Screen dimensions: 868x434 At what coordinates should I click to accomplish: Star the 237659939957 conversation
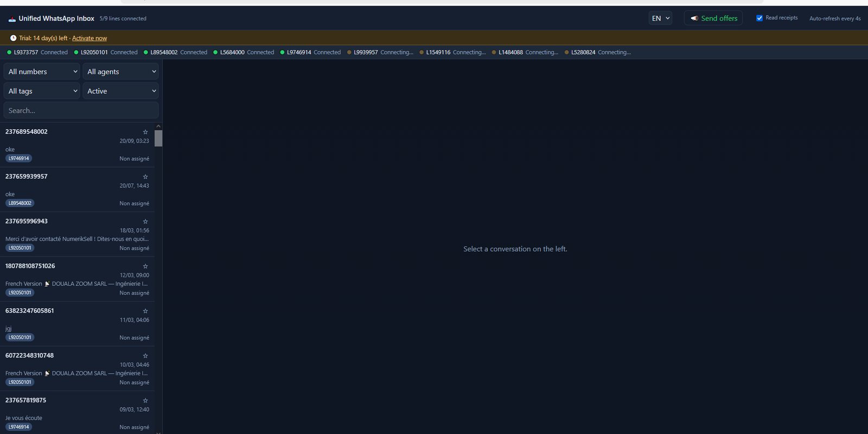[x=145, y=177]
